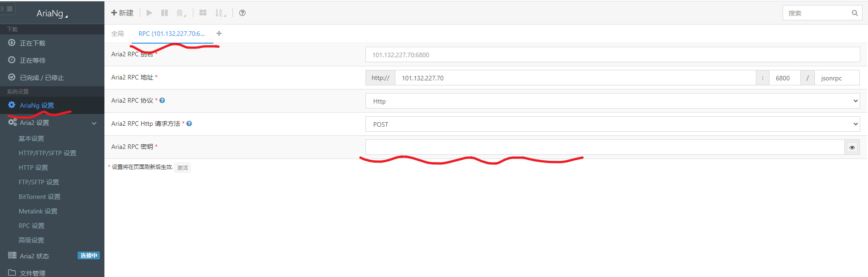Screen dimensions: 868x277
Task: Click the Aria2 RPC 密钥 input field
Action: click(605, 147)
